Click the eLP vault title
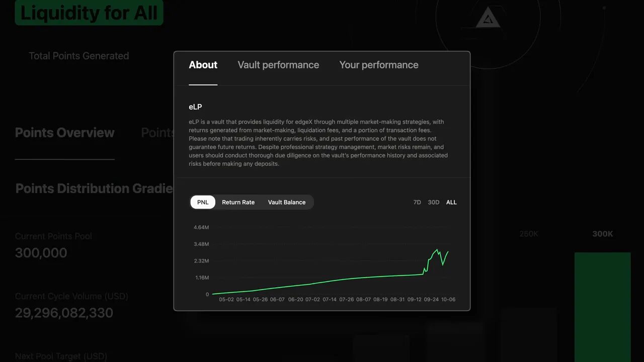644x362 pixels. [195, 107]
